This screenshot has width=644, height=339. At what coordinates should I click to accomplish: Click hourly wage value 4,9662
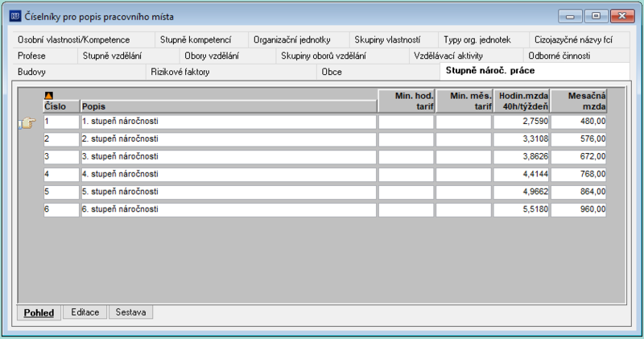tap(521, 192)
